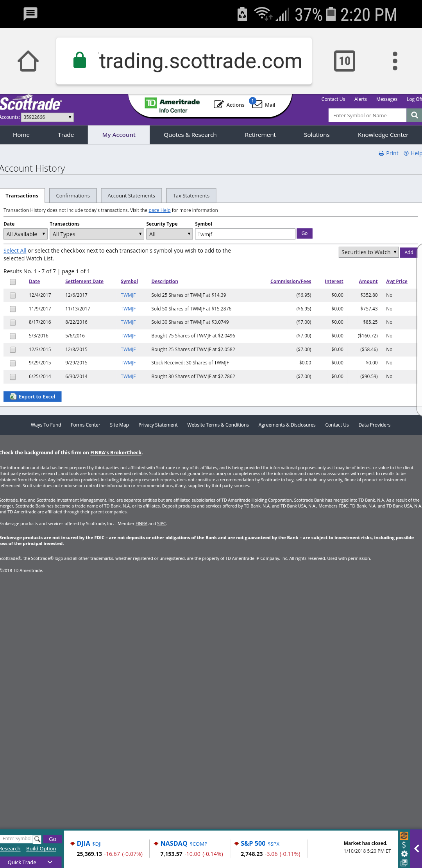Collapse the ticker bar with left chevron

417,848
